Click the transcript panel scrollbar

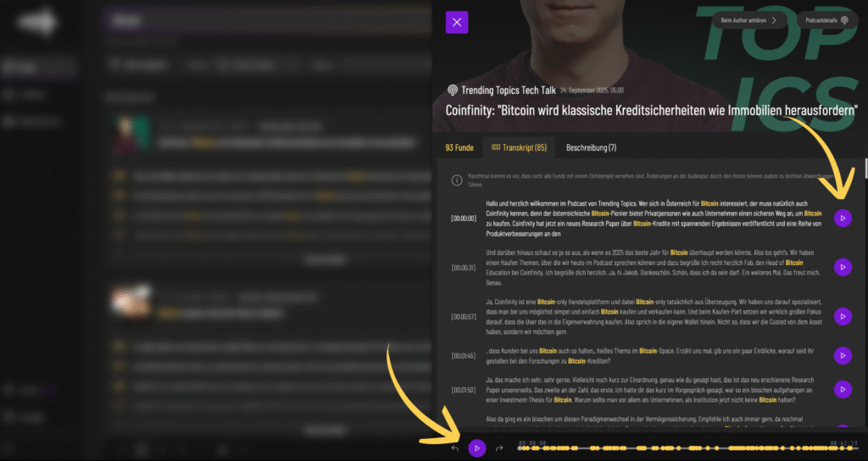coord(865,168)
